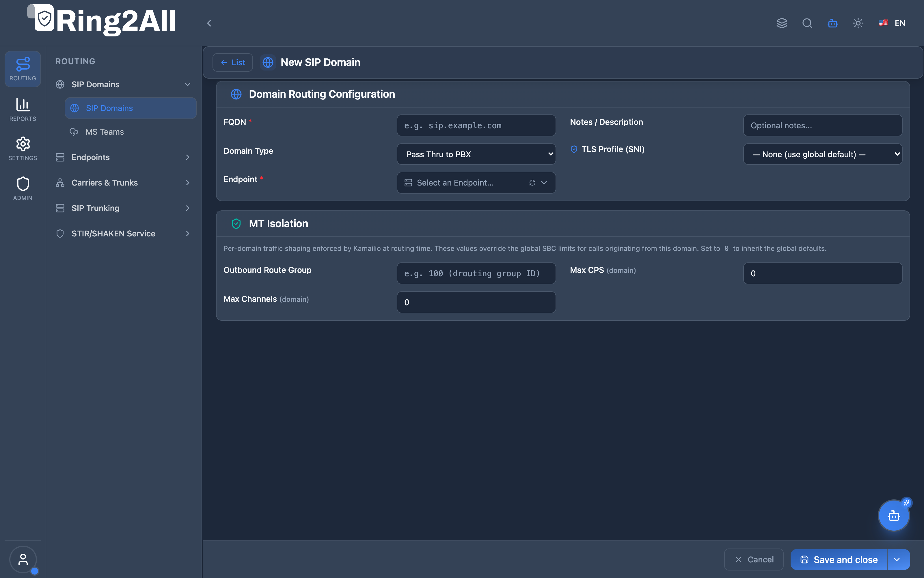Click the Cancel button

pos(754,560)
